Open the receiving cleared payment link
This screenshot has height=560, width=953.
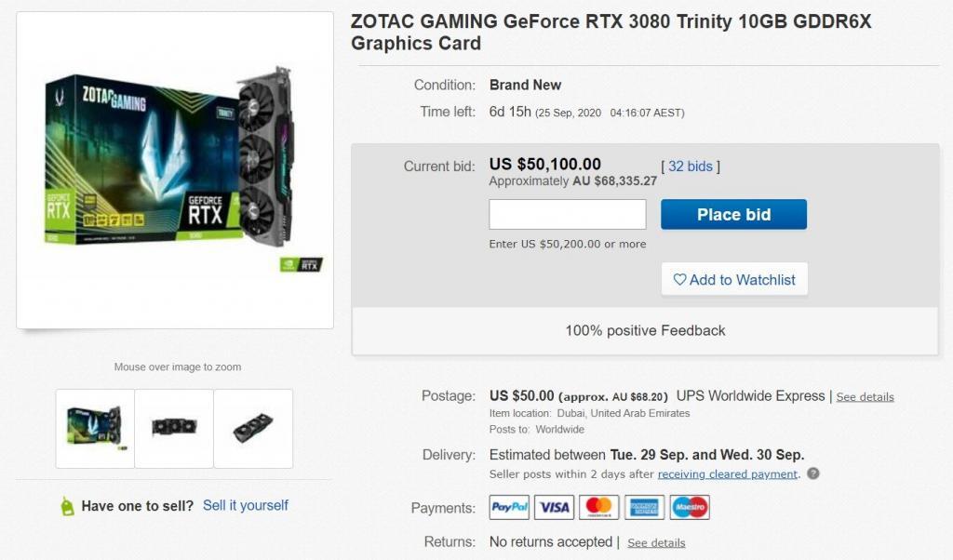coord(728,473)
